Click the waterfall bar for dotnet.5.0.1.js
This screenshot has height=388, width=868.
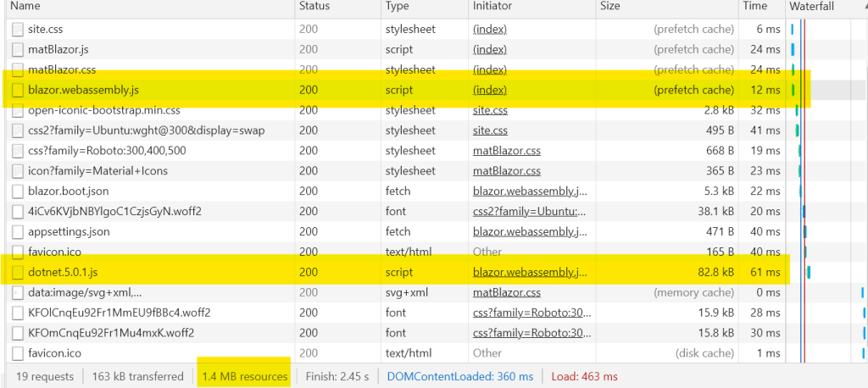pos(810,273)
